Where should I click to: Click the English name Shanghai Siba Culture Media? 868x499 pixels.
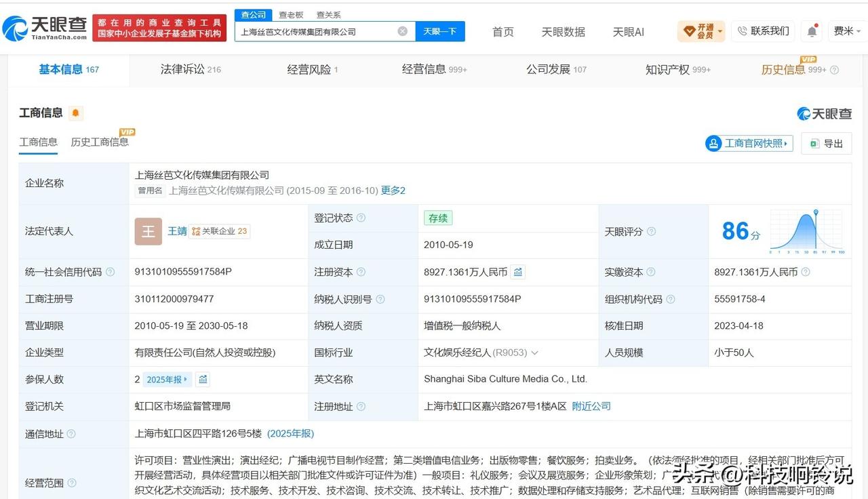coord(506,380)
